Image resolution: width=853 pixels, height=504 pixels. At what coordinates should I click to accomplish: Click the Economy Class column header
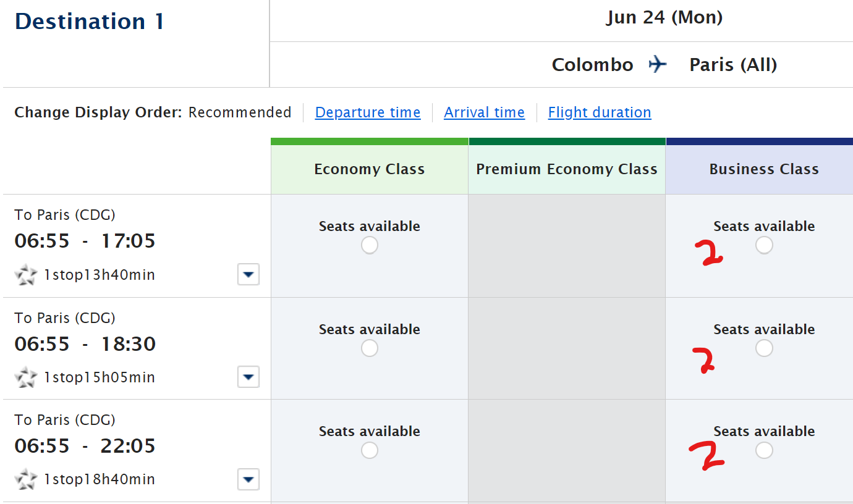[370, 169]
